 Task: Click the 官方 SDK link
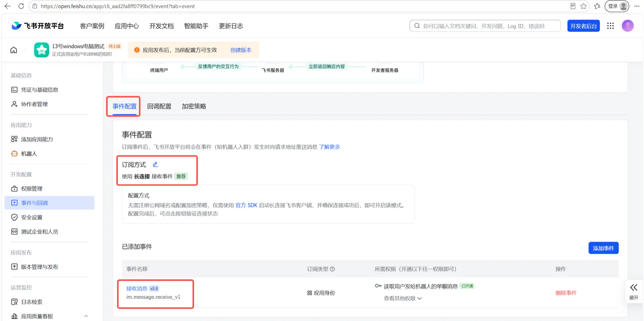click(x=246, y=205)
